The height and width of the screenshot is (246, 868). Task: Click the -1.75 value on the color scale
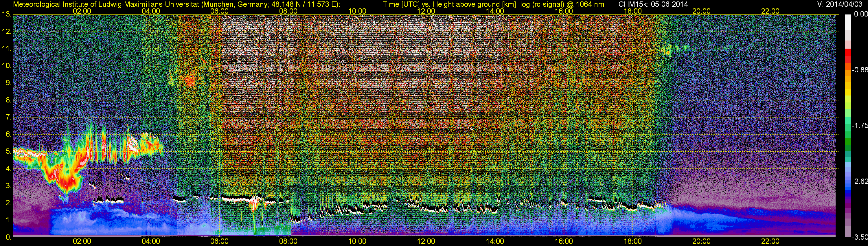click(860, 126)
